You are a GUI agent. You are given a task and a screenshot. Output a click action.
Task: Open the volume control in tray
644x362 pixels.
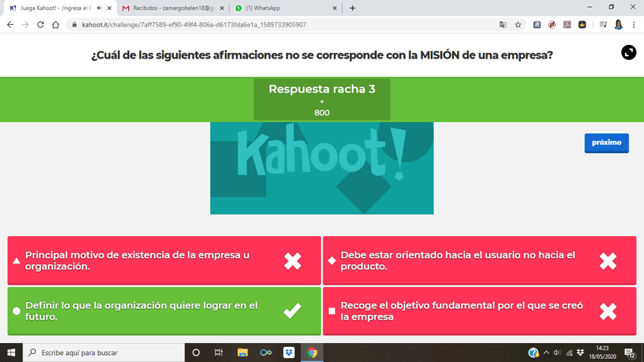557,353
